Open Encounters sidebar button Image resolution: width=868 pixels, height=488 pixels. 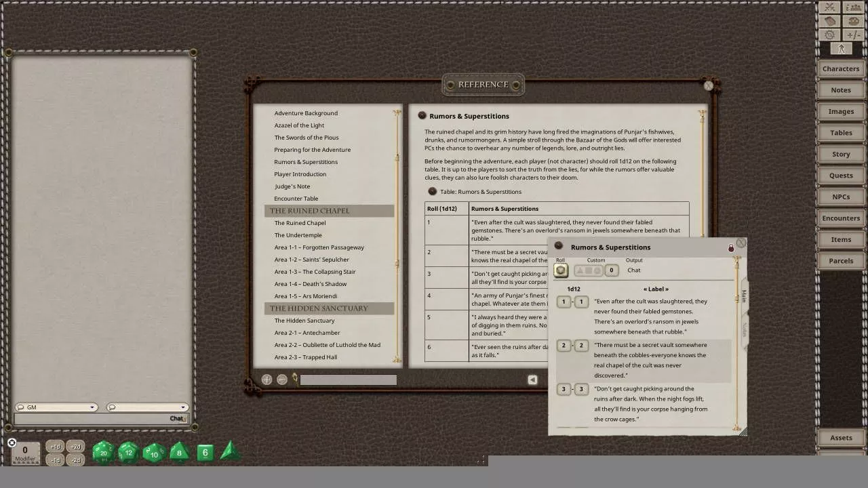841,218
